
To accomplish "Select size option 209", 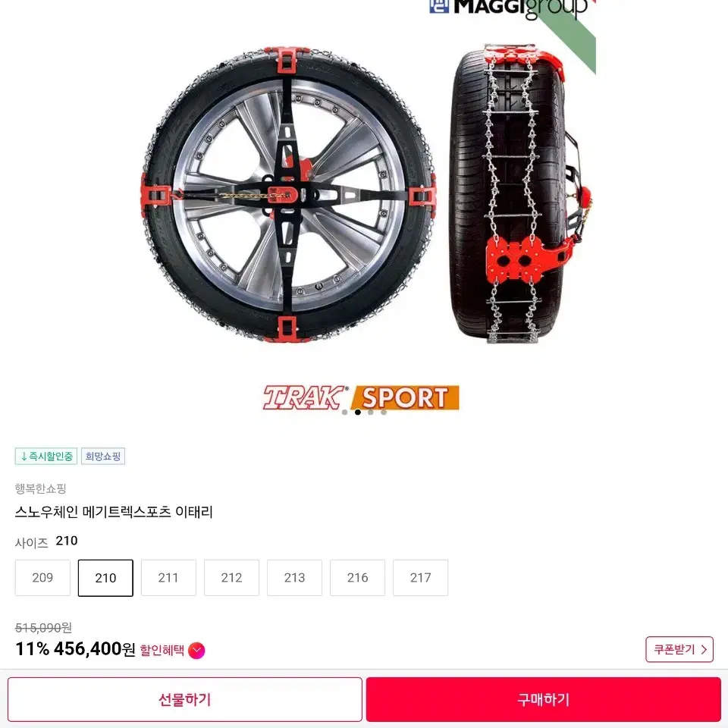I will tap(42, 578).
